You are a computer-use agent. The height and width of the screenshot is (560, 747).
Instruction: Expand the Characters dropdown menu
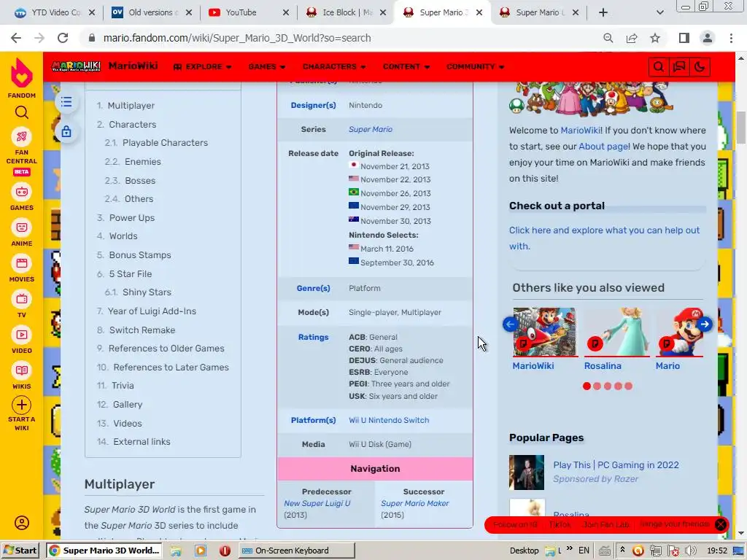click(334, 66)
